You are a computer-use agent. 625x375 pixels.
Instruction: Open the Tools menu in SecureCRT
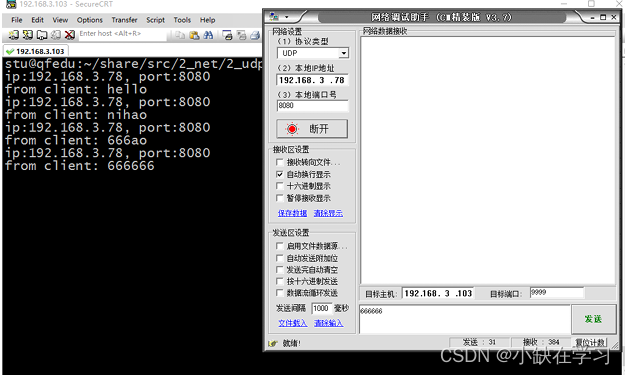pyautogui.click(x=182, y=20)
